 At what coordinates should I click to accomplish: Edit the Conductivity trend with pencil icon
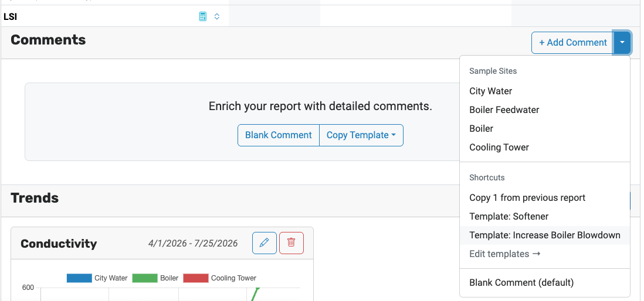point(264,243)
